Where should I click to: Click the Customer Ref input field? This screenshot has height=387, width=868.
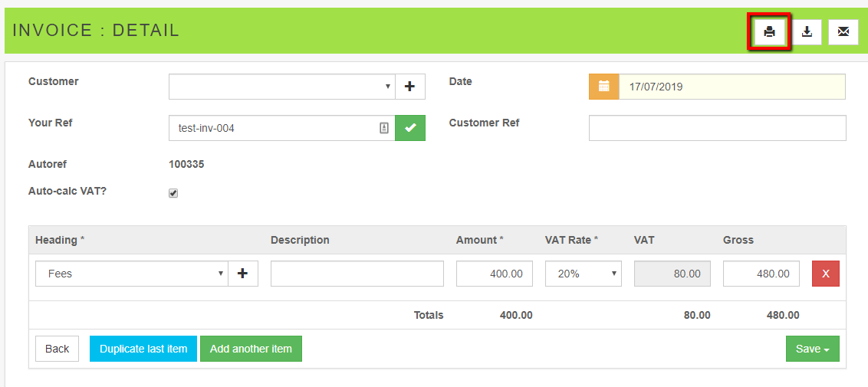717,128
